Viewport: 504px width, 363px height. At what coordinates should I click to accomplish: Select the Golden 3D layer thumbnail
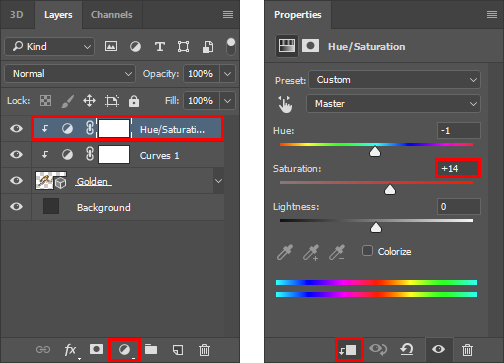[51, 180]
